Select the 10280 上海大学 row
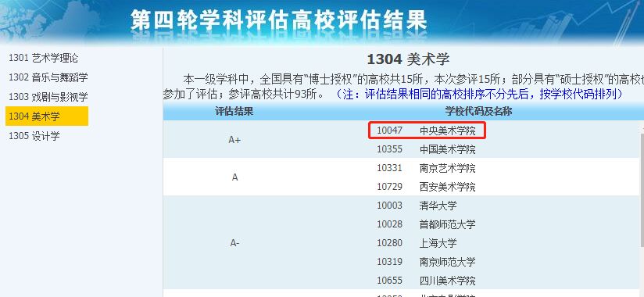Viewport: 644px width, 297px height. [x=417, y=243]
